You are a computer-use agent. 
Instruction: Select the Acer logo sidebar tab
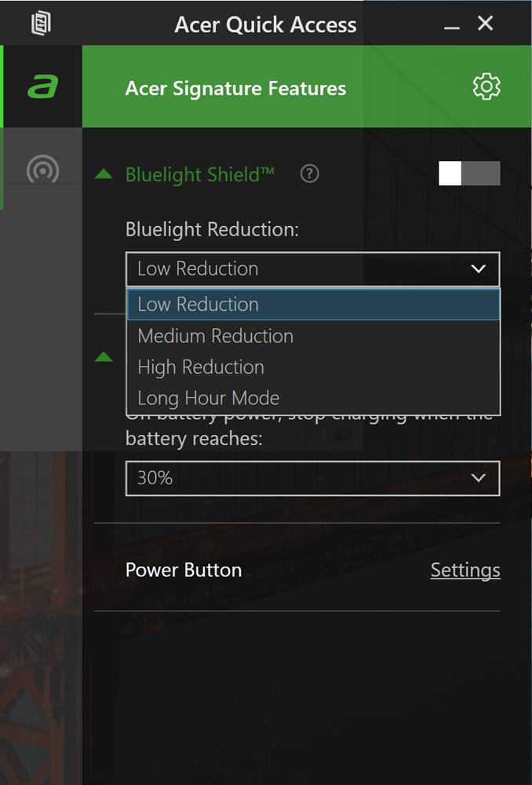[x=42, y=86]
